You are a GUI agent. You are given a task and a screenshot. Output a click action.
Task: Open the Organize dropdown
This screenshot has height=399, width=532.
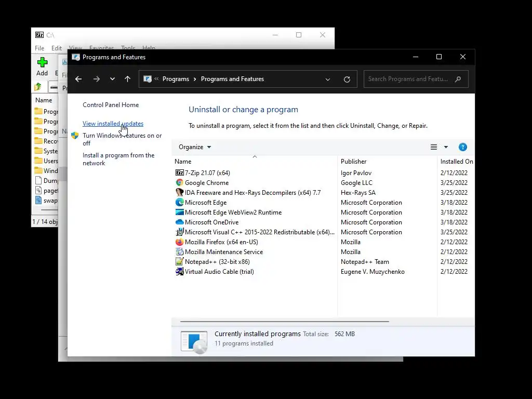click(x=195, y=147)
